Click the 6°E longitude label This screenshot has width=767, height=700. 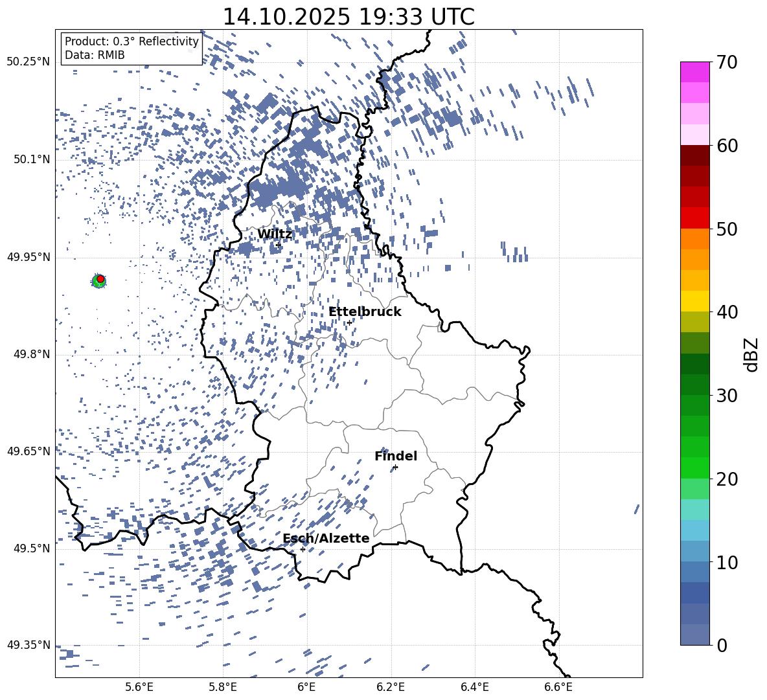[306, 687]
